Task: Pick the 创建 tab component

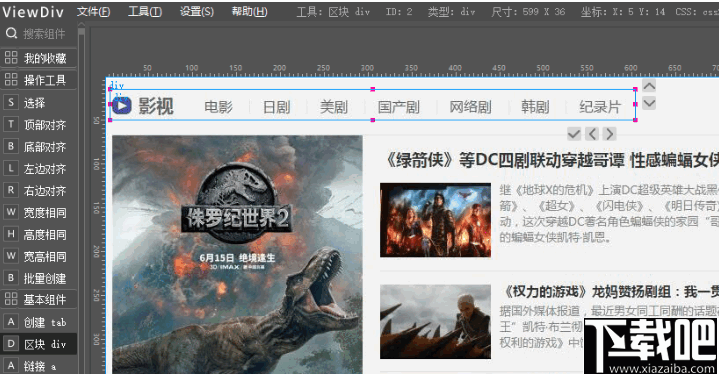Action: (x=39, y=322)
